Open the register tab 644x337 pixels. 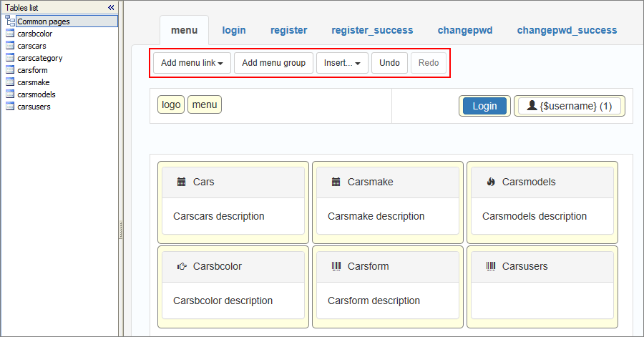[289, 30]
